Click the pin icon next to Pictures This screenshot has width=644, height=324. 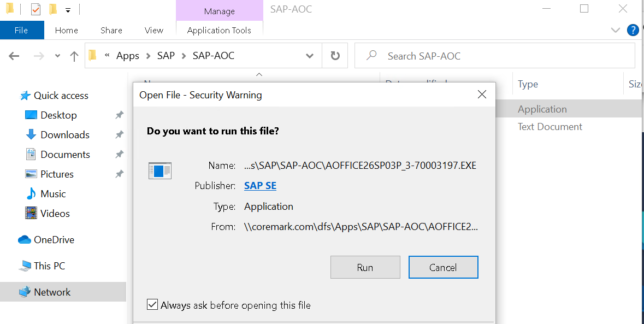click(119, 174)
